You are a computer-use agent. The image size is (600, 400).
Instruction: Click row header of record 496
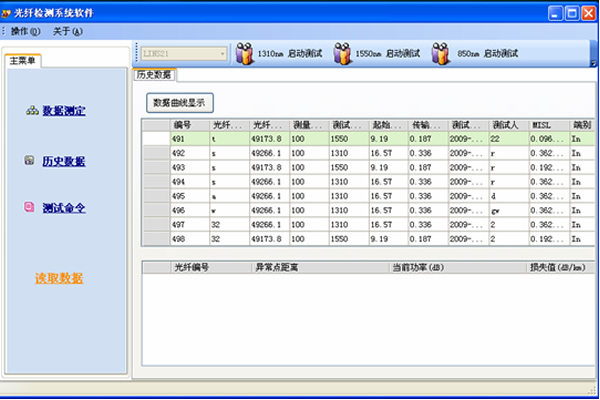pyautogui.click(x=156, y=211)
